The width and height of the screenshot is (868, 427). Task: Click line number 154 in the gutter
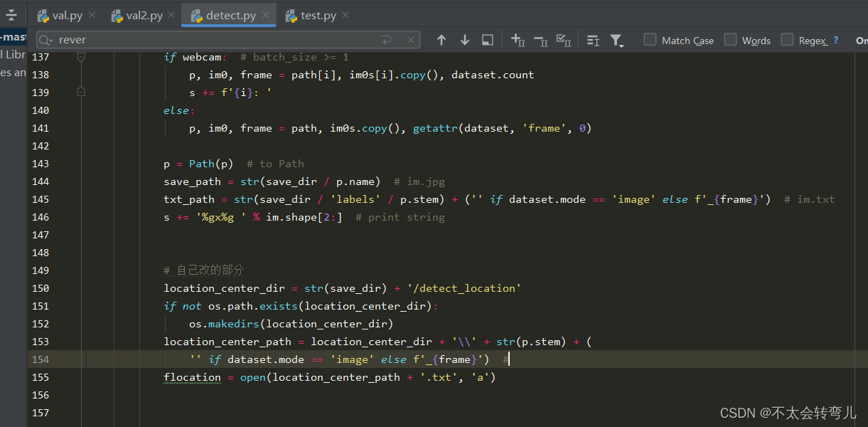41,359
